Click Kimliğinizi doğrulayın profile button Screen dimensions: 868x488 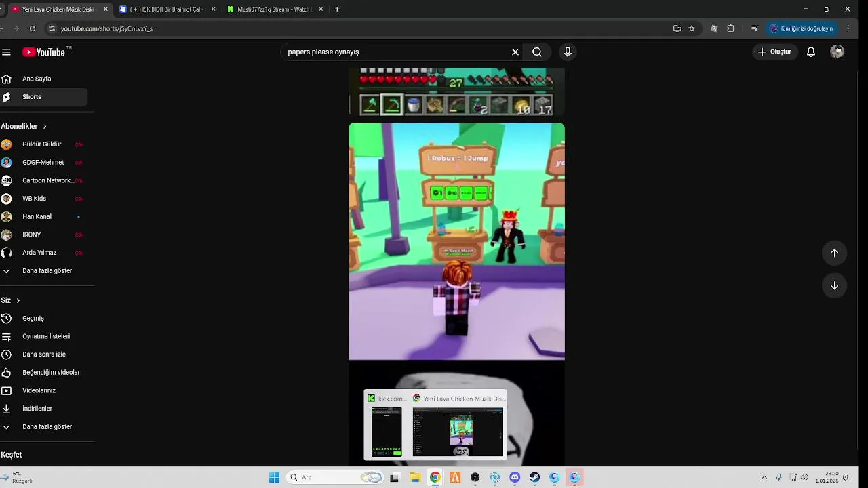801,28
